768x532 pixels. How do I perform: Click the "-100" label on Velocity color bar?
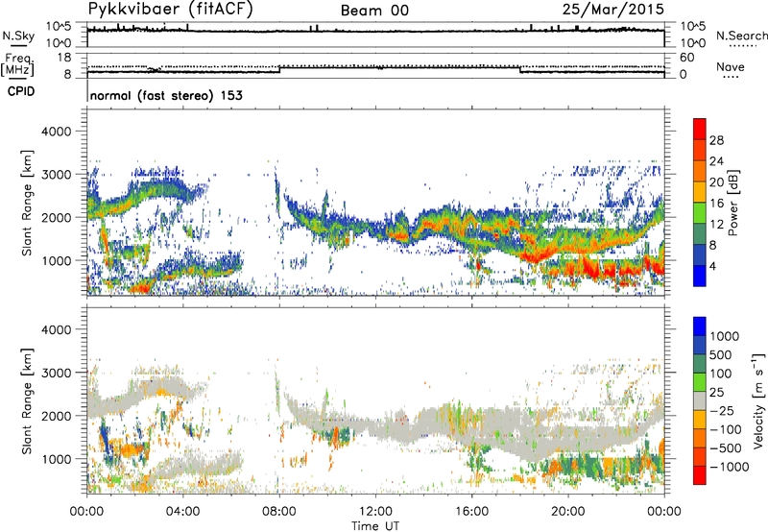coord(726,429)
